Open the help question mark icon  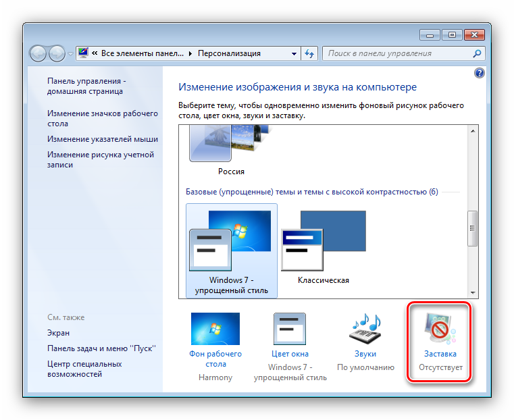coord(480,73)
